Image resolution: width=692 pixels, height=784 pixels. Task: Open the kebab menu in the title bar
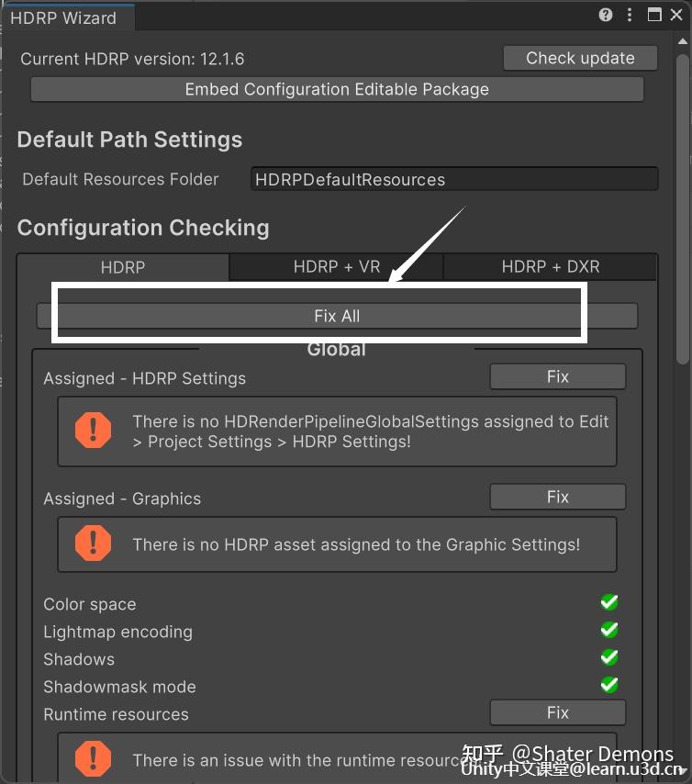[x=631, y=15]
